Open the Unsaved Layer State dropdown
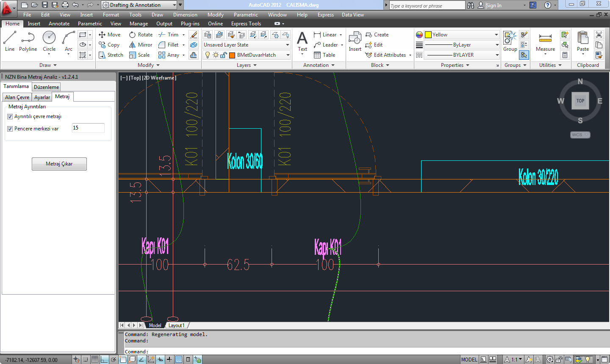The width and height of the screenshot is (610, 364). tap(288, 45)
